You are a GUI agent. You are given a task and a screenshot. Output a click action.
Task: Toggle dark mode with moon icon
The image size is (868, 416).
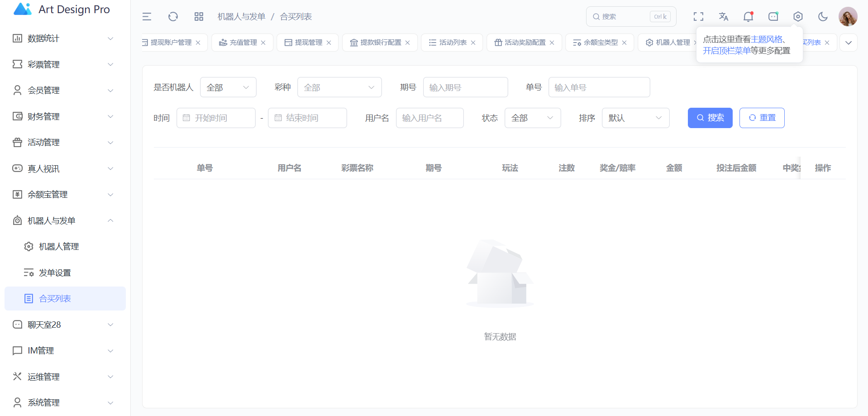click(x=823, y=17)
